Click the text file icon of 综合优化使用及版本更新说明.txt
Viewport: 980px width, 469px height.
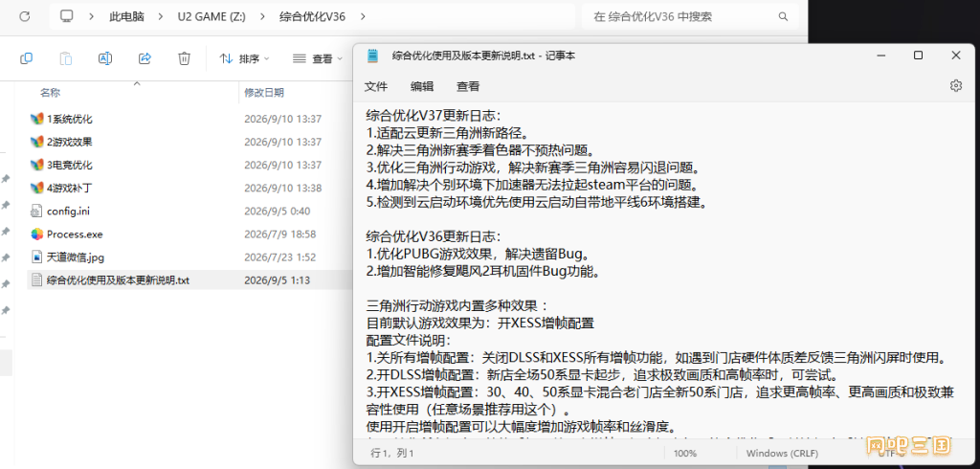point(36,280)
